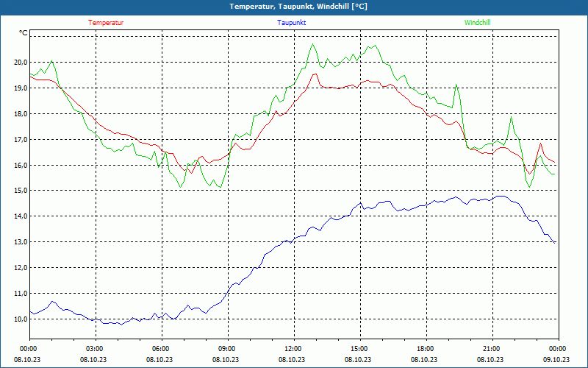Click the 21:00 time axis label
The width and height of the screenshot is (588, 368).
coord(492,348)
